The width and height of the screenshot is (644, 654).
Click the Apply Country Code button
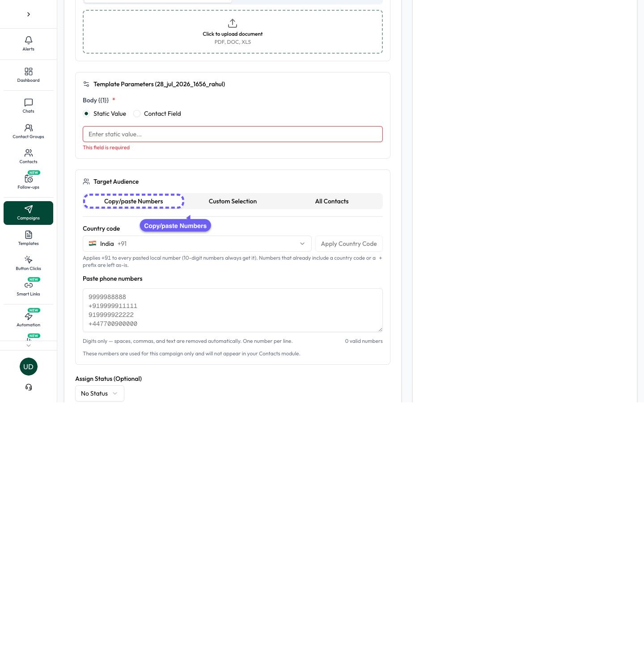pos(349,244)
